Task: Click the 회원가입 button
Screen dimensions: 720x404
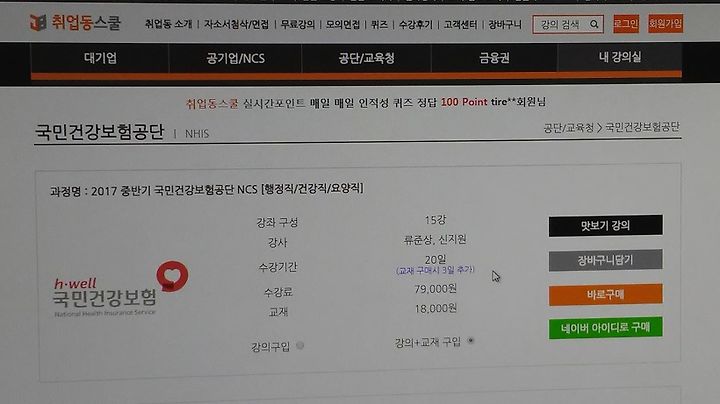Action: (665, 23)
